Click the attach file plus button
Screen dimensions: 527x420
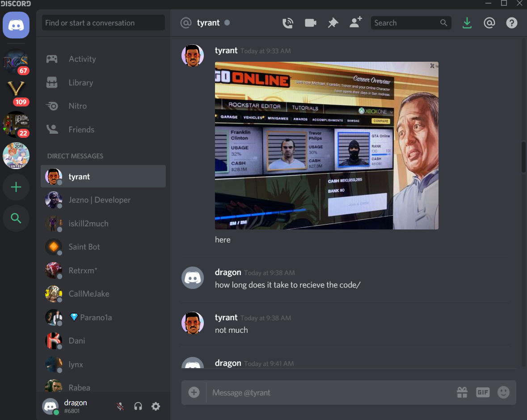[x=194, y=392]
